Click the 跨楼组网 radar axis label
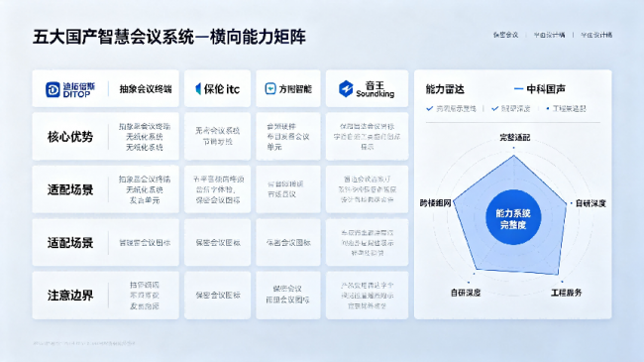 pyautogui.click(x=435, y=202)
